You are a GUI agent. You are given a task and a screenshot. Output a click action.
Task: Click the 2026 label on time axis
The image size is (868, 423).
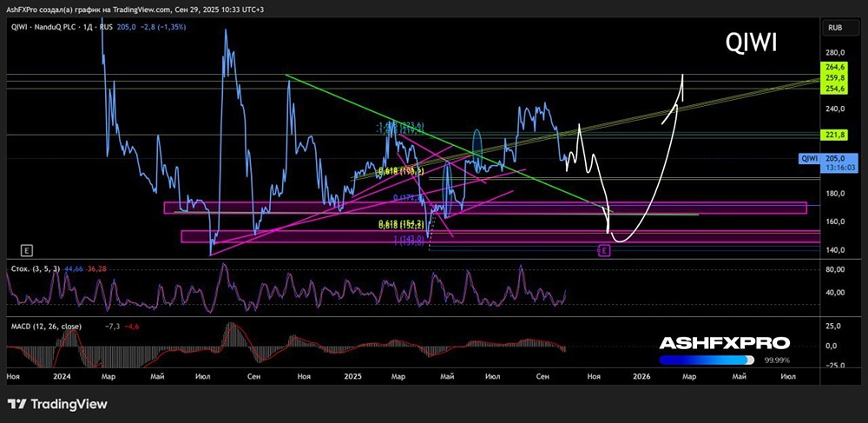pyautogui.click(x=641, y=376)
